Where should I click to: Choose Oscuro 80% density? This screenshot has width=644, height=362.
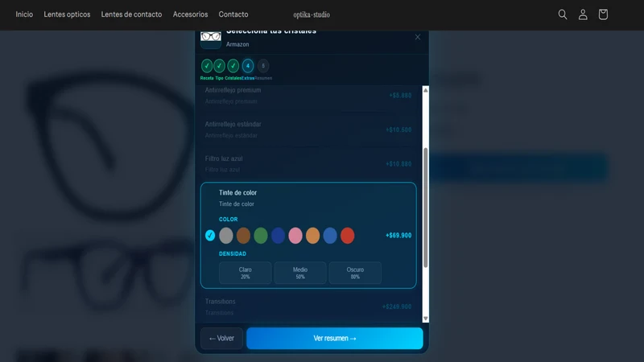(x=355, y=273)
